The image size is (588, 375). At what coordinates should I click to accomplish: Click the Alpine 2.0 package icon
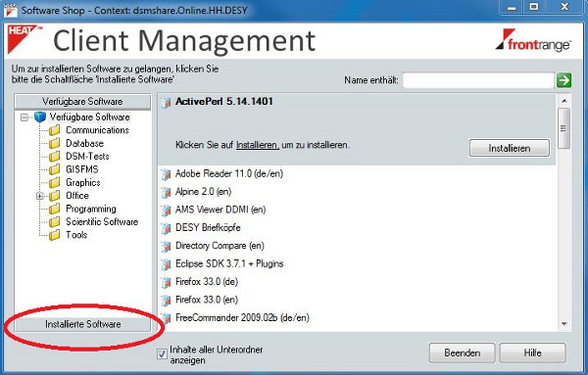coord(166,192)
